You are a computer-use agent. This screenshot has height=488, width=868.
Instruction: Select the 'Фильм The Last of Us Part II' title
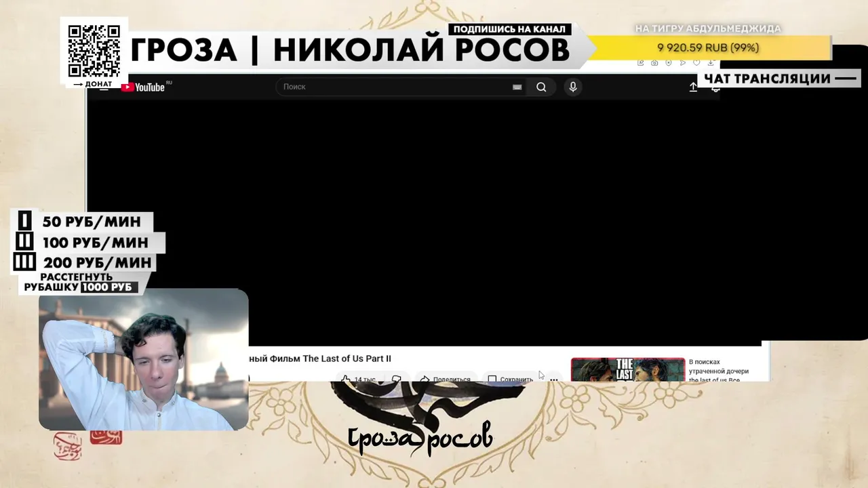(x=330, y=359)
